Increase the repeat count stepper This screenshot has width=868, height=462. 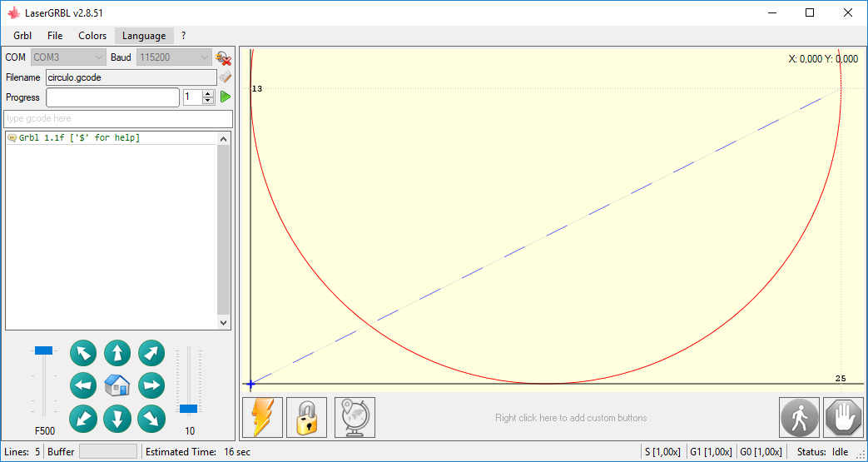(208, 93)
